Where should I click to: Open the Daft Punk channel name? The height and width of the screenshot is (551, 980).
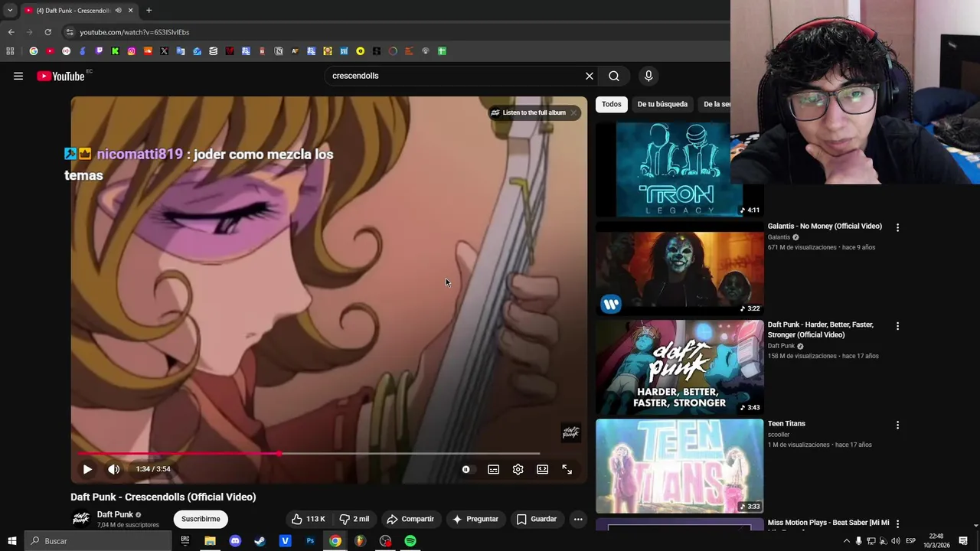click(115, 514)
